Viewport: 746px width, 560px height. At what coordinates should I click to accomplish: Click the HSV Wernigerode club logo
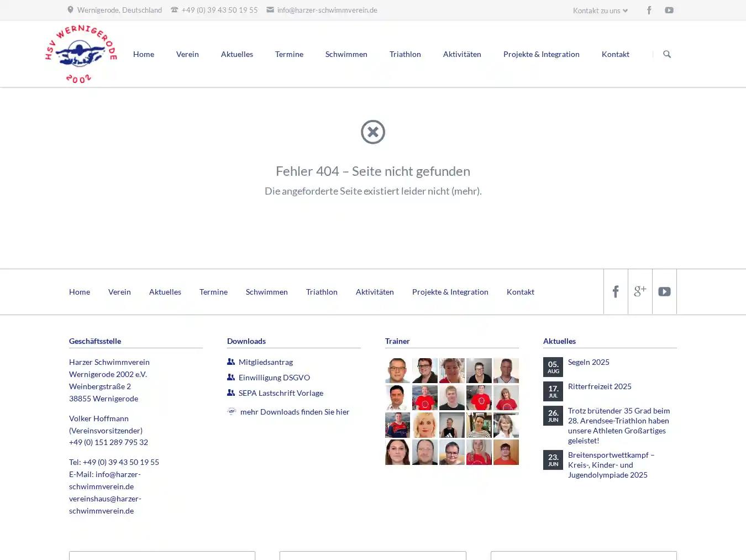81,53
